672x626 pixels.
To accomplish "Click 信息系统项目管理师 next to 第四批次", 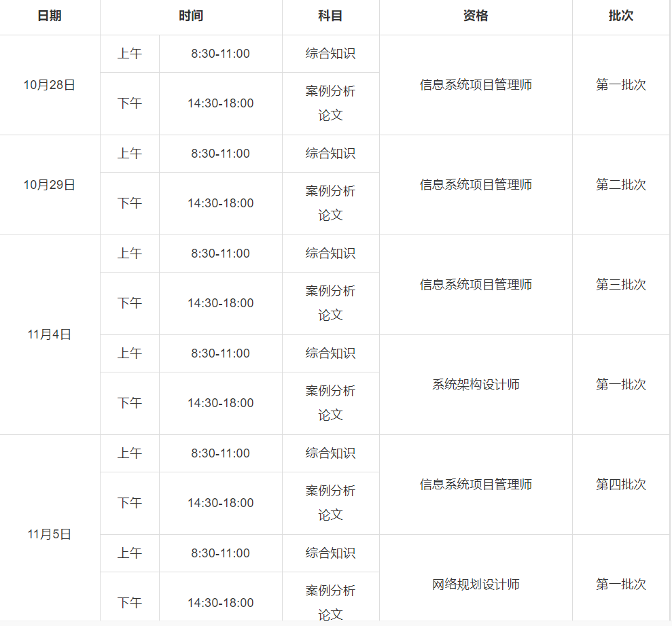I will (x=476, y=485).
